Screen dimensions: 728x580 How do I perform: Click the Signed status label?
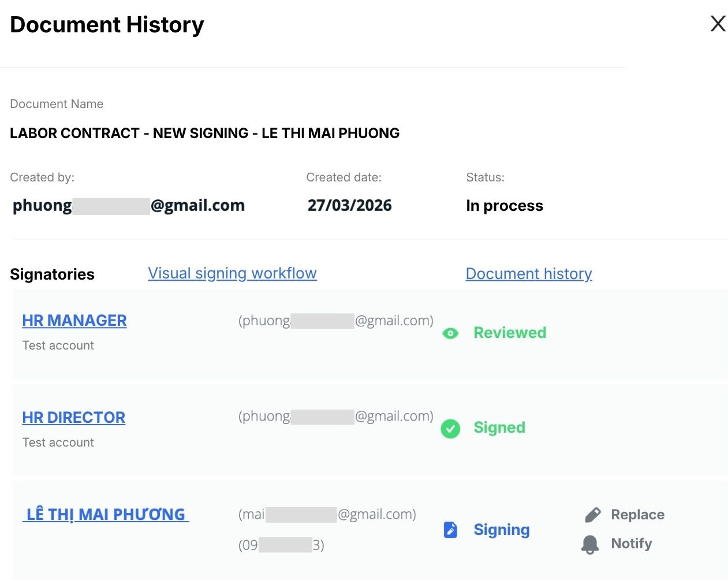[x=499, y=427]
